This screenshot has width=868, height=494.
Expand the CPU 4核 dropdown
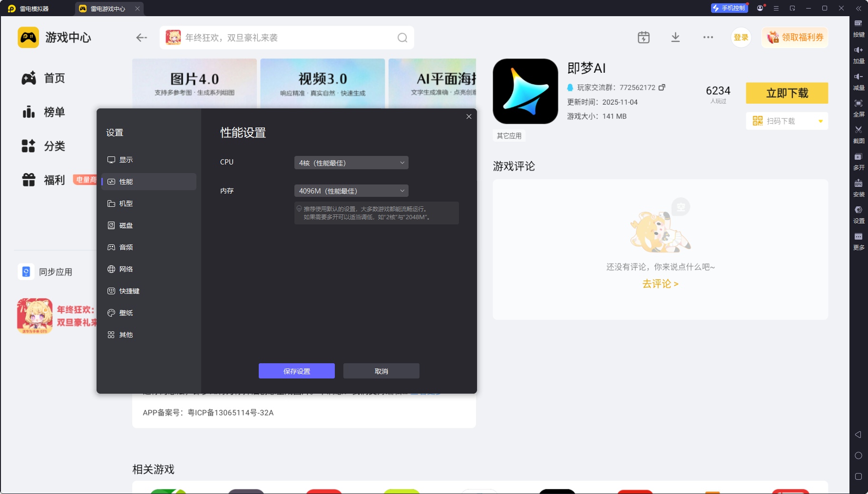click(x=351, y=163)
